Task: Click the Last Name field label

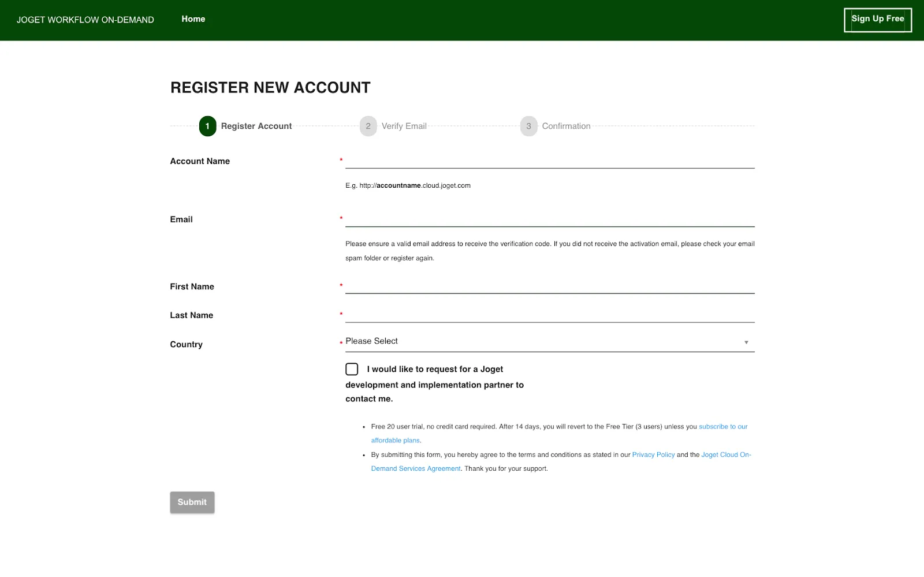Action: [192, 315]
